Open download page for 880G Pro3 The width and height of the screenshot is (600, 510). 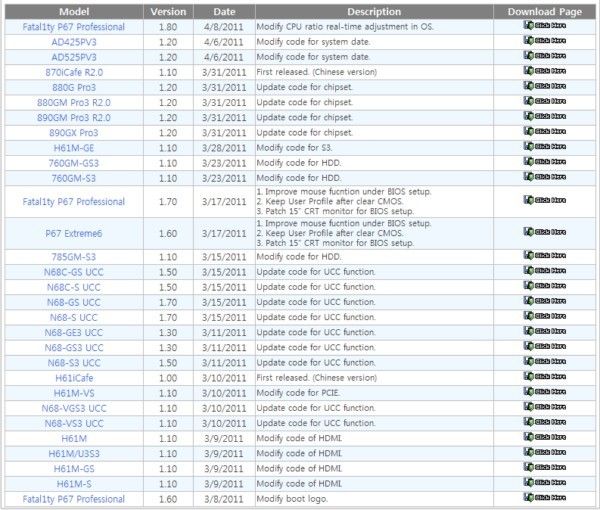coord(545,86)
